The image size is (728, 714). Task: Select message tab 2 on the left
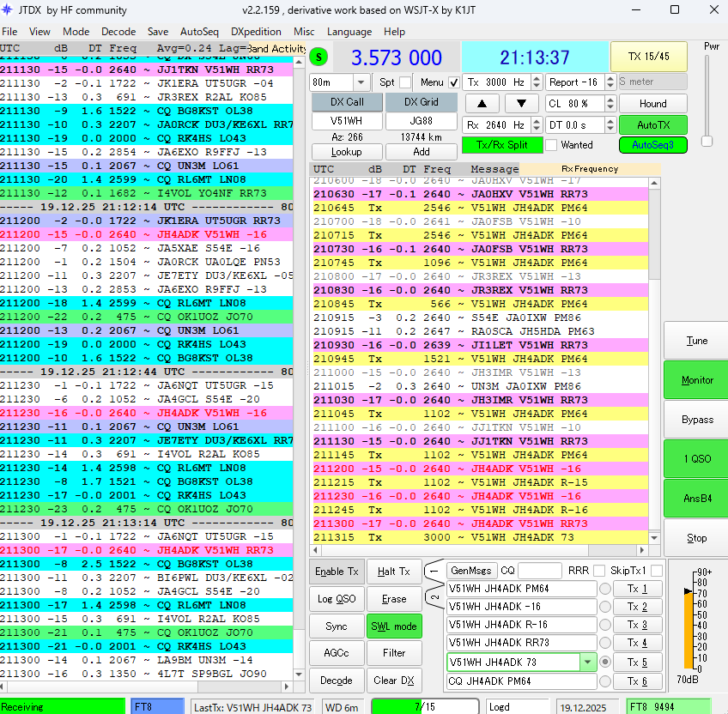[434, 596]
